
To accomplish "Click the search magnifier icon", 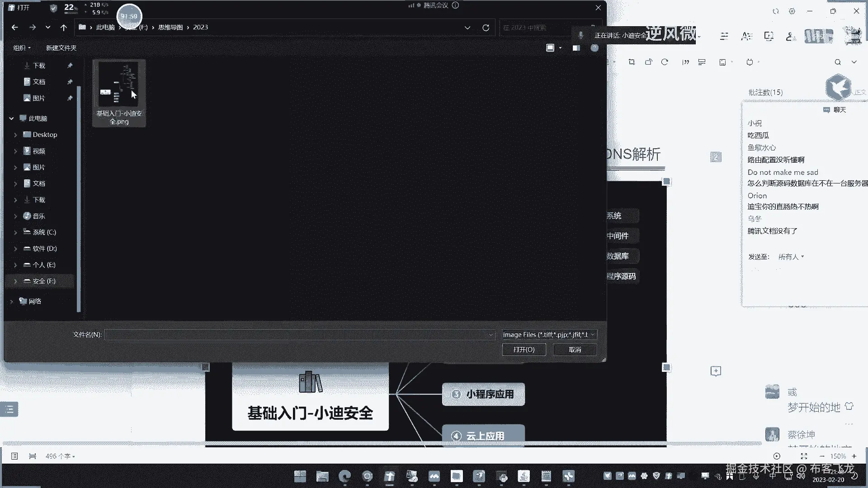I will (837, 62).
